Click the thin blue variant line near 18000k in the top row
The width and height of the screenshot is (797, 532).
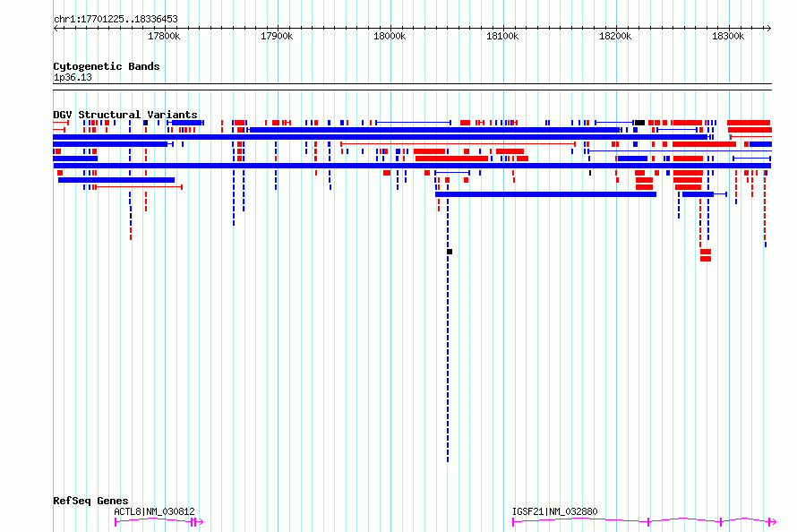click(413, 123)
